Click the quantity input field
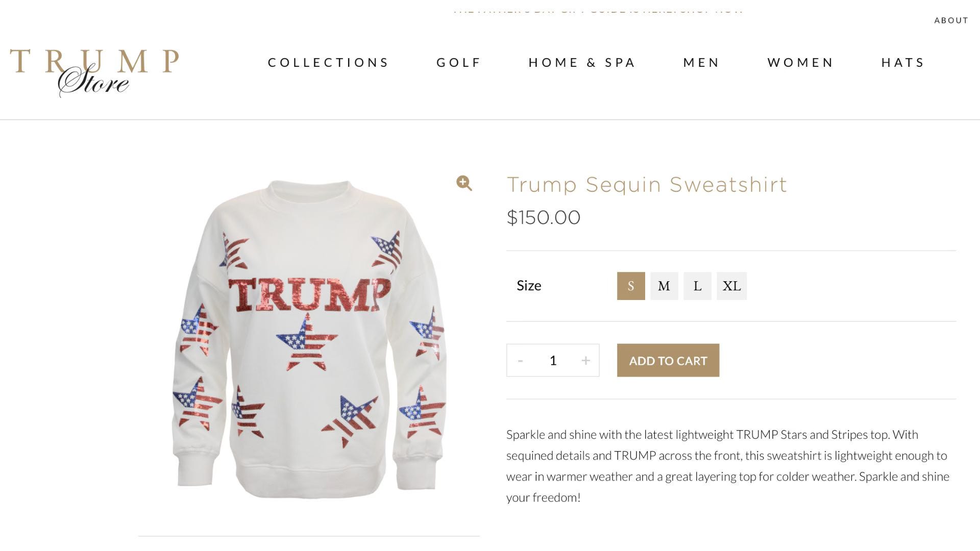 point(553,361)
